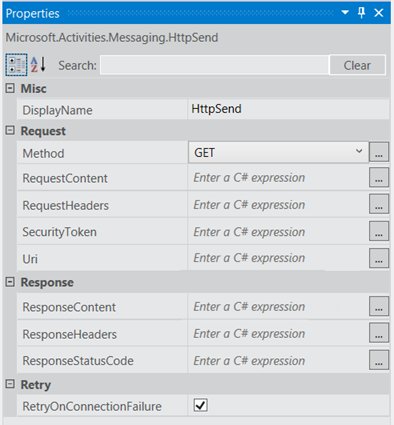Collapse the Misc category

click(10, 88)
